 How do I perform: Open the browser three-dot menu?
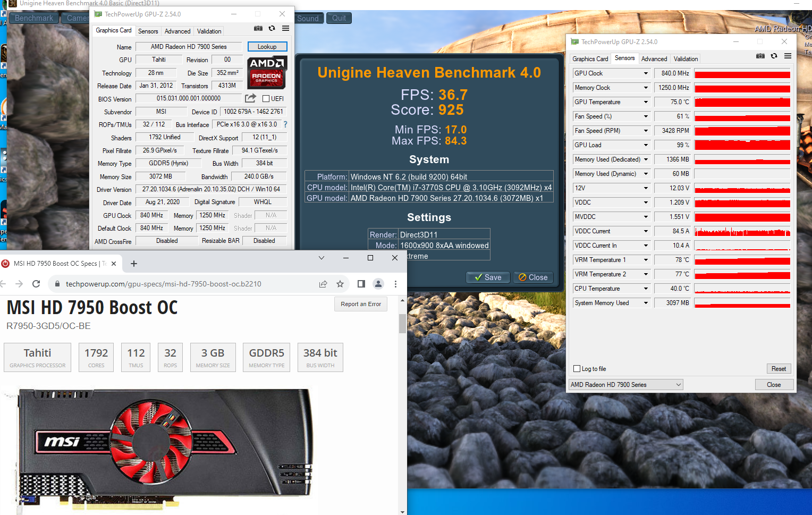coord(395,284)
